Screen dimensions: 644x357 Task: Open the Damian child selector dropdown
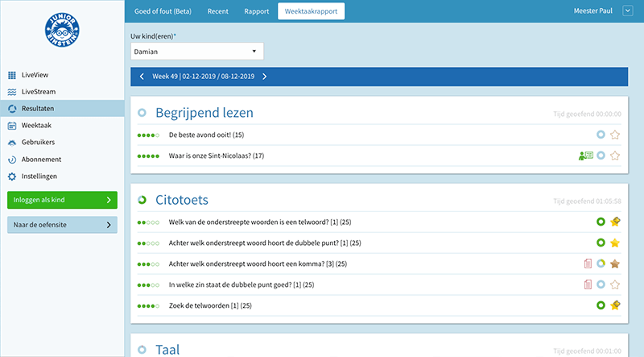tap(197, 52)
